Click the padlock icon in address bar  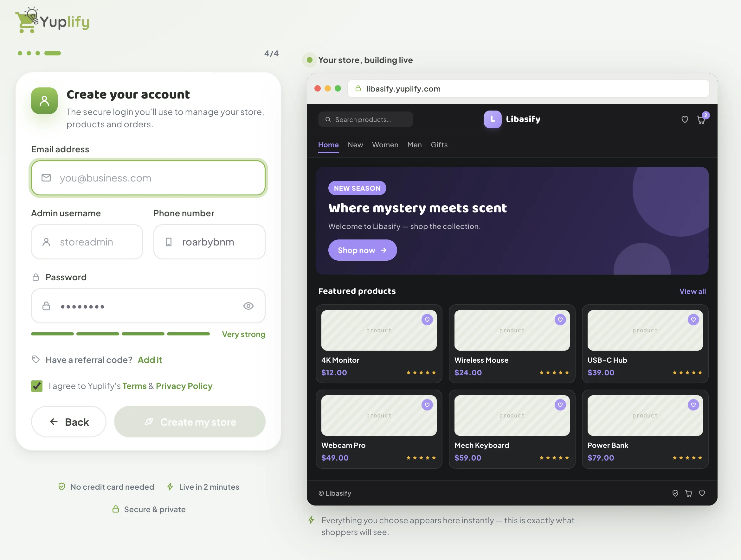(358, 88)
